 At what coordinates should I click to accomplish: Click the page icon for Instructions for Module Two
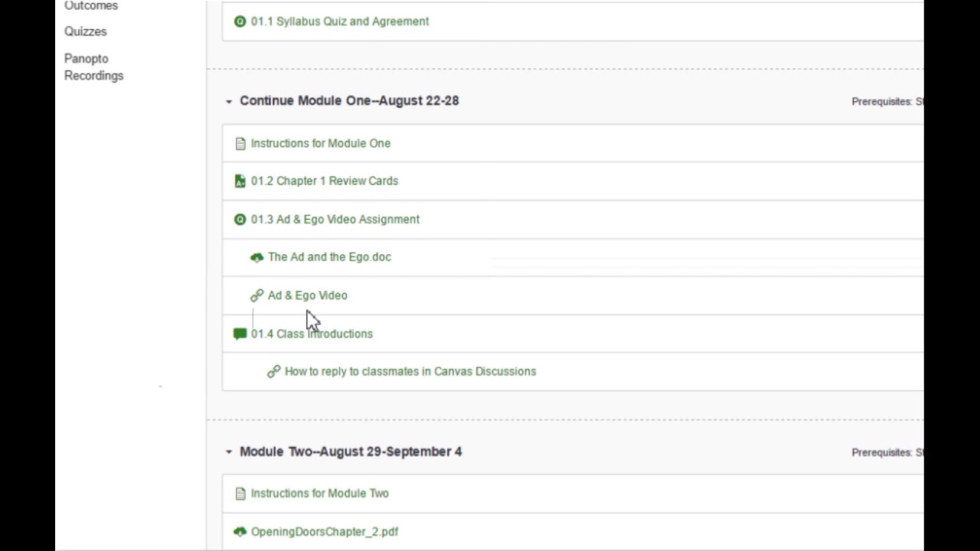[240, 494]
